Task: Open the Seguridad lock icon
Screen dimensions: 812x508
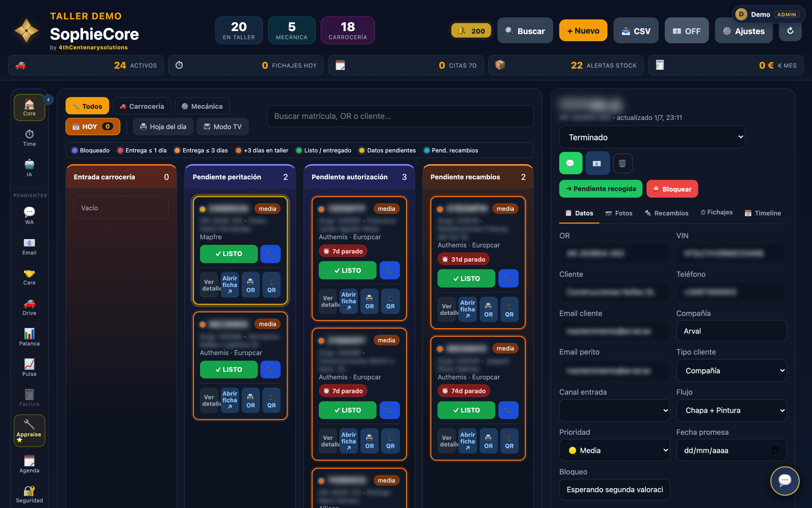Action: (29, 494)
